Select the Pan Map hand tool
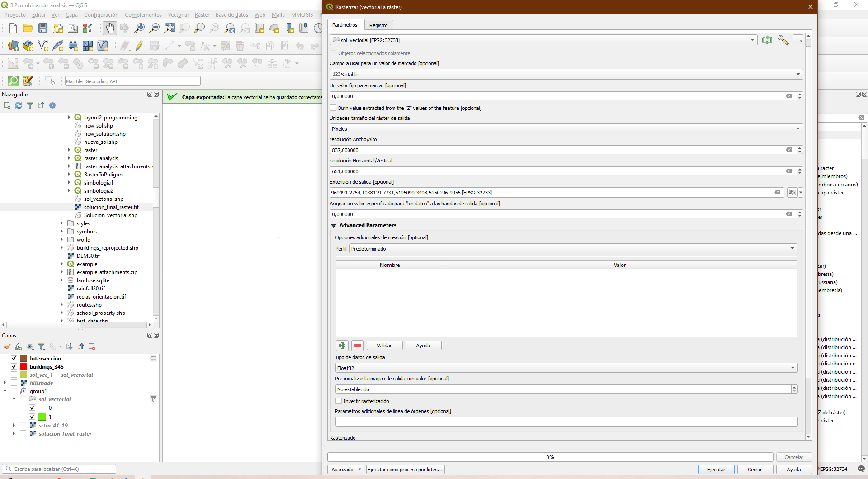 110,28
